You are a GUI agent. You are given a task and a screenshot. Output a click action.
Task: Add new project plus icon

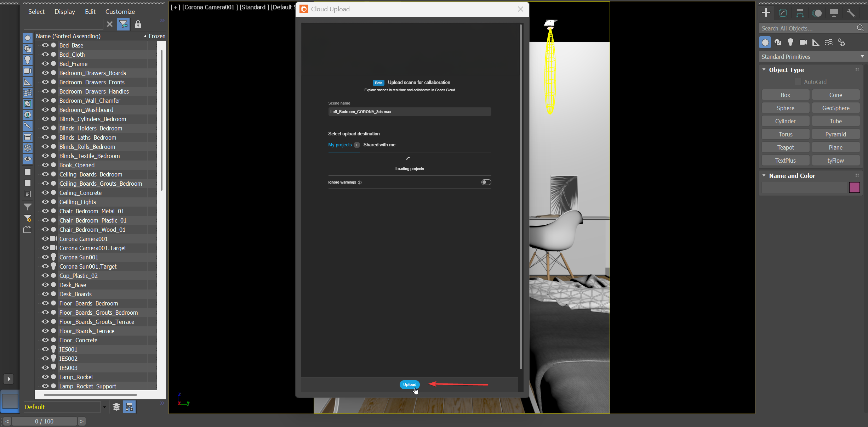coord(357,145)
